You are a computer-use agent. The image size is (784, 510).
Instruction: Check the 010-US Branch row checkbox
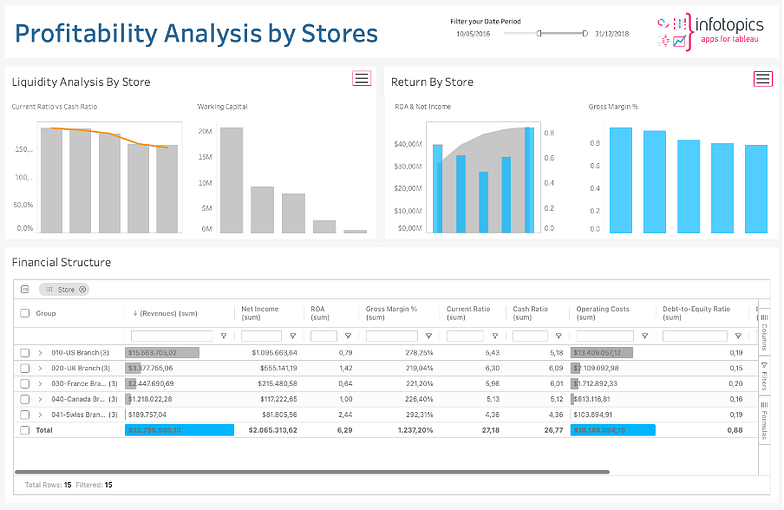click(x=25, y=353)
